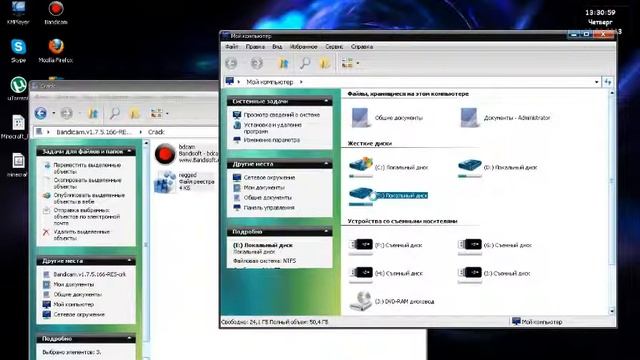Click Мой компьютер breadcrumb in address bar

point(269,82)
